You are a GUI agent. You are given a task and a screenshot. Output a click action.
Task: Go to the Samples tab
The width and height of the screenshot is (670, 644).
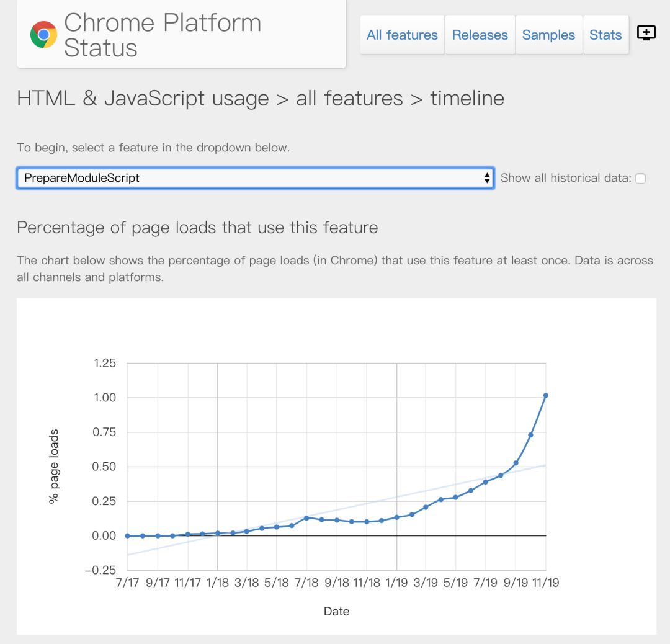tap(549, 35)
